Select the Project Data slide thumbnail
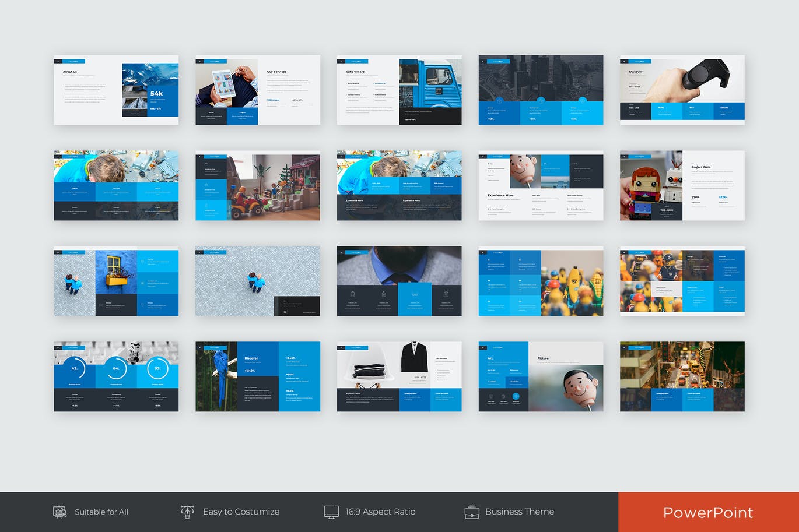This screenshot has height=532, width=799. click(682, 185)
